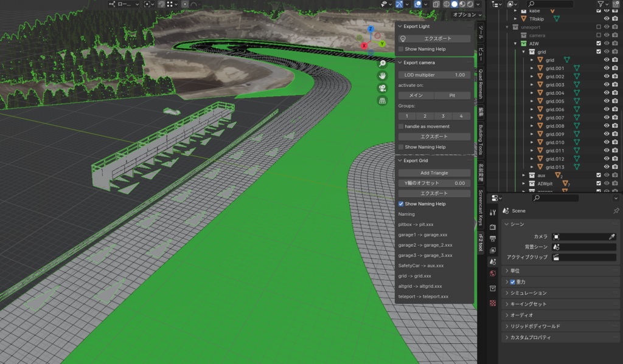
Task: Select メイン activation button
Action: tap(416, 95)
